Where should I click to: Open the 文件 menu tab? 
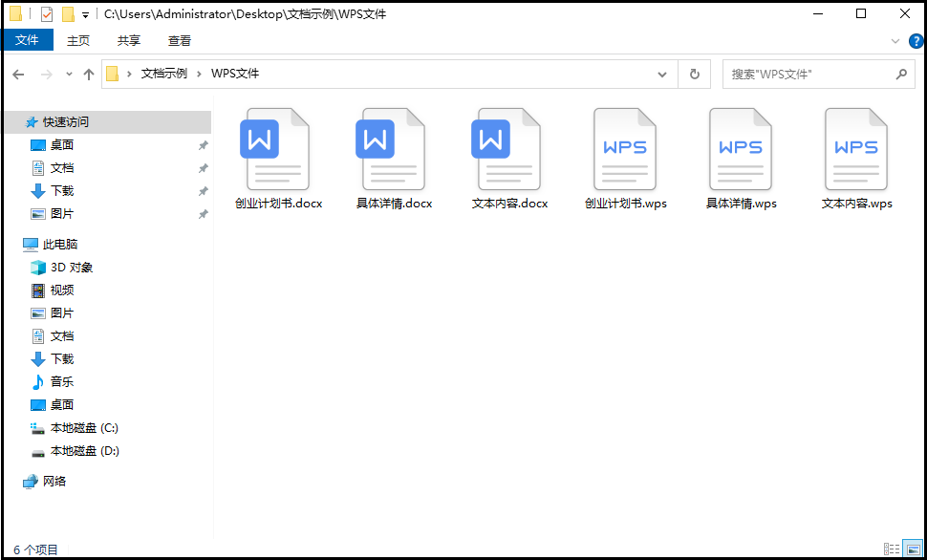[27, 40]
